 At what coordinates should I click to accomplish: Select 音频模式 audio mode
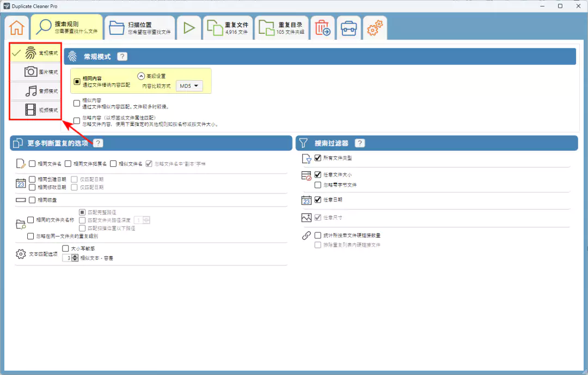tap(35, 91)
